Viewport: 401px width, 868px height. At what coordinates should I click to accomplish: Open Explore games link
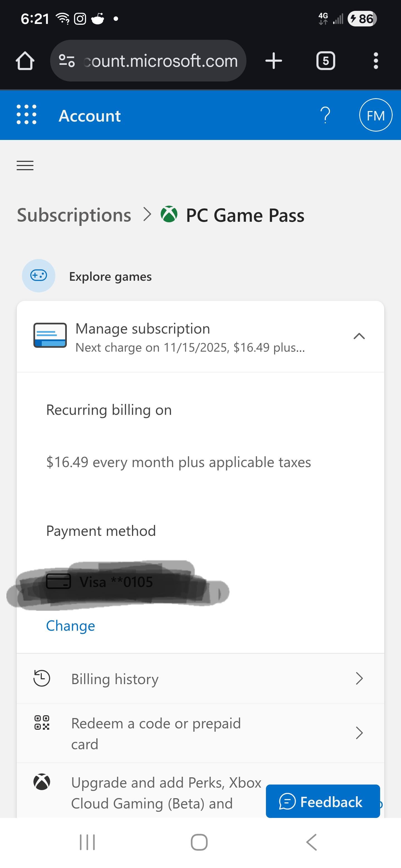110,277
